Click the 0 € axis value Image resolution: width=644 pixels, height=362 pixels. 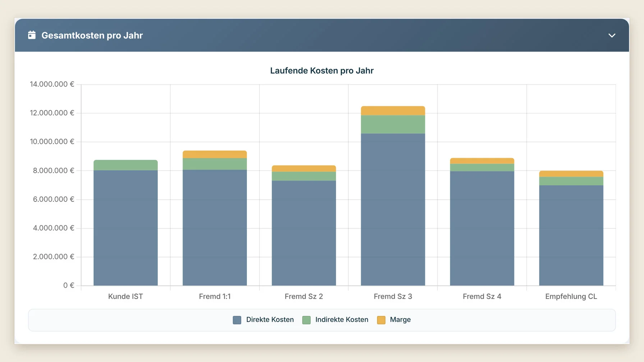click(x=69, y=286)
